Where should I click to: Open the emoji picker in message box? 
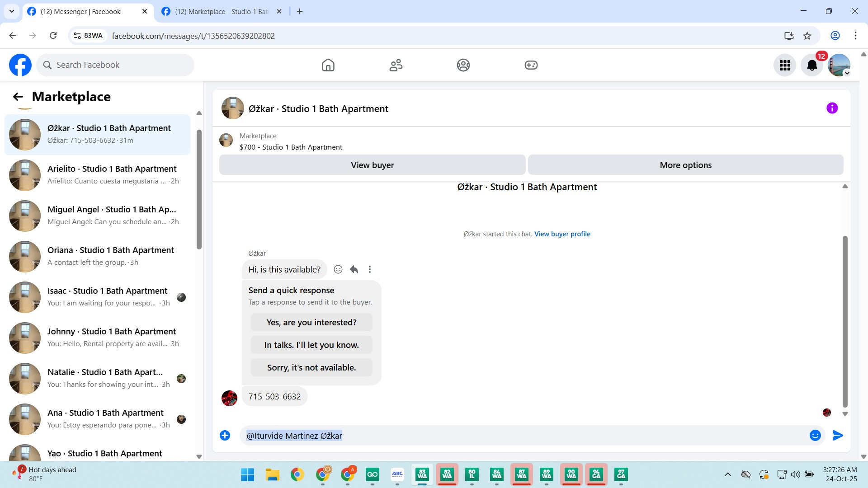pos(815,435)
